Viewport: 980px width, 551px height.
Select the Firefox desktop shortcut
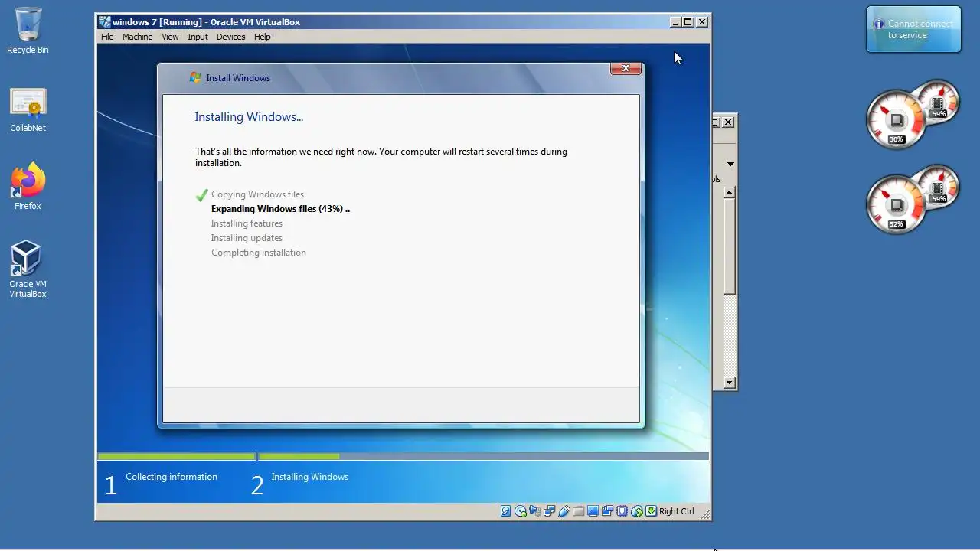(28, 187)
